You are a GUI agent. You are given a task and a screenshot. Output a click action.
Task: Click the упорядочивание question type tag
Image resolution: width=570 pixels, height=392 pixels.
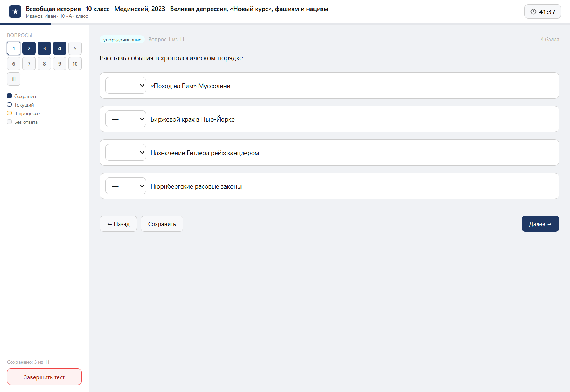point(122,40)
